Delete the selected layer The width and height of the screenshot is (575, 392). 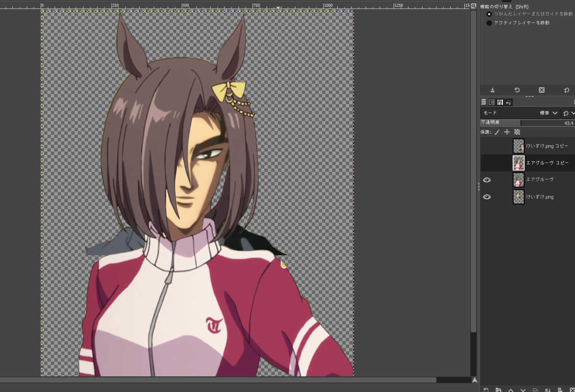click(x=572, y=390)
